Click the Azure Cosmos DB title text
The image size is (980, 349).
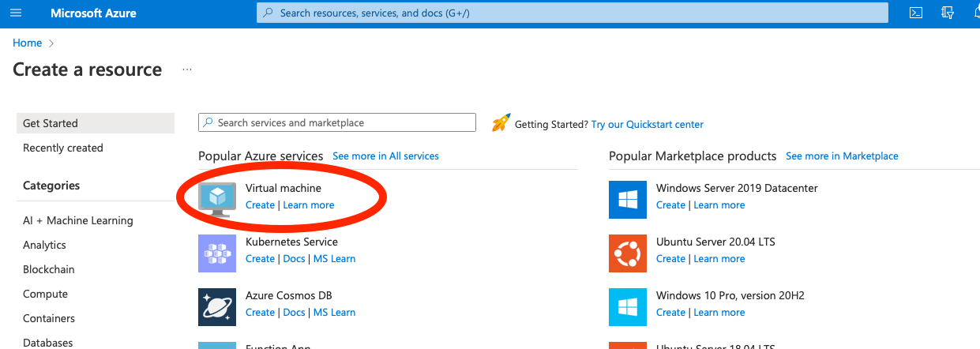(288, 295)
